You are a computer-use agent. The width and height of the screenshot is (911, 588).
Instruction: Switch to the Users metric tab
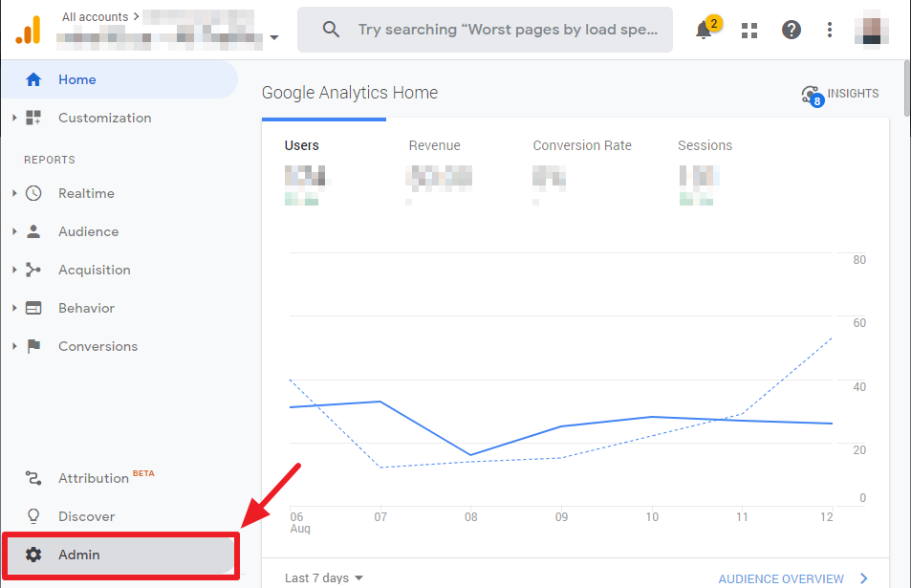302,145
